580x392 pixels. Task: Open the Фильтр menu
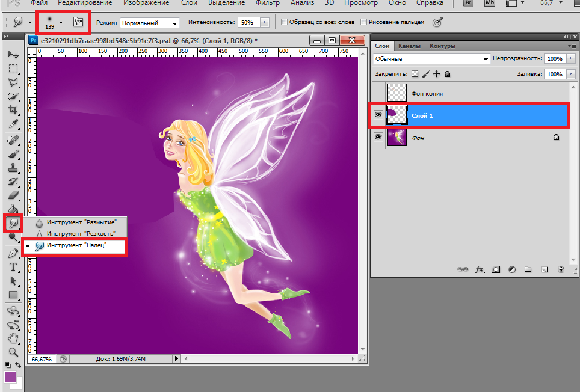tap(267, 3)
